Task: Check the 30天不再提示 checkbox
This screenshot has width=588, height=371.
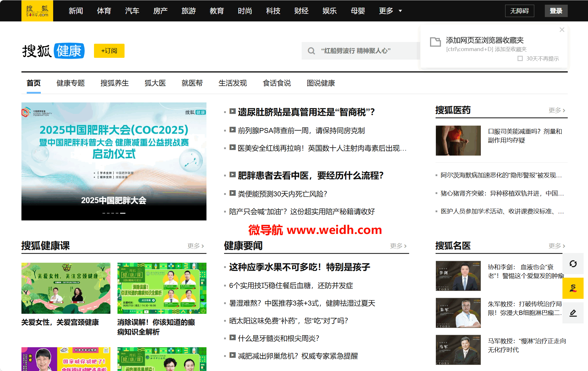Action: pos(520,58)
